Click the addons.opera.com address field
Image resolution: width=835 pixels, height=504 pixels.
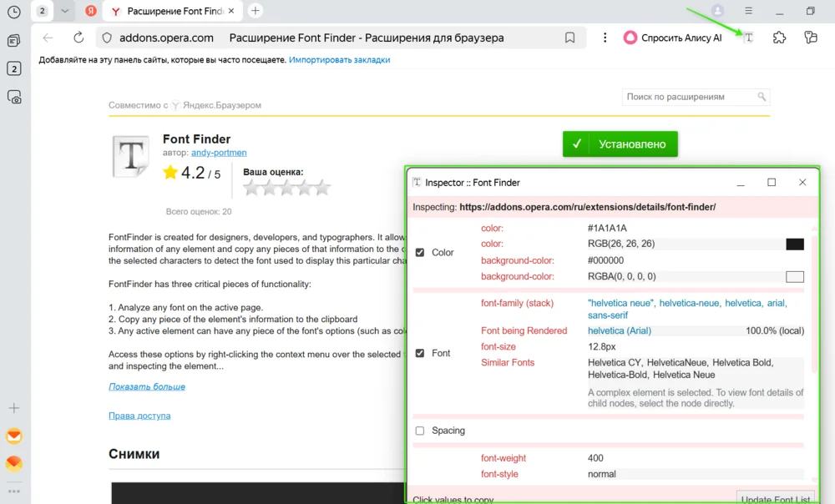pyautogui.click(x=167, y=38)
